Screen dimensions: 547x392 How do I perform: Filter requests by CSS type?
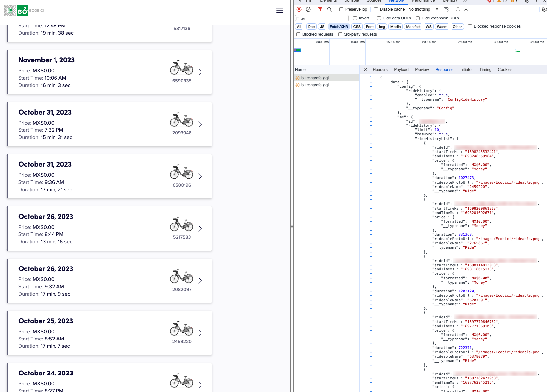click(x=357, y=27)
